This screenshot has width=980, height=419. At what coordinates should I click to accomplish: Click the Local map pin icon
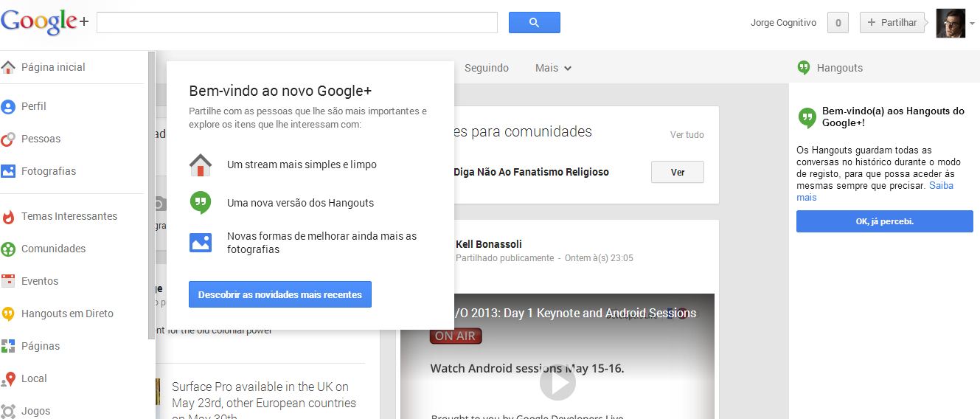pos(8,378)
